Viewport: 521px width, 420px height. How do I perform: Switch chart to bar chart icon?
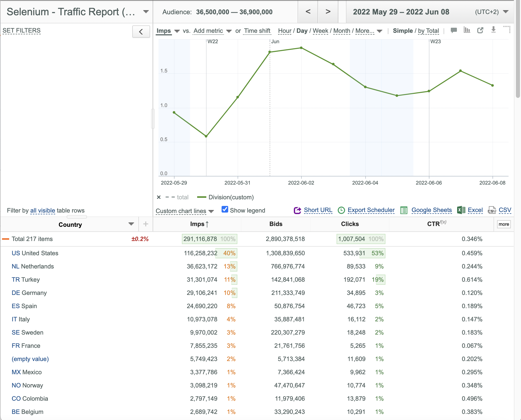(467, 30)
